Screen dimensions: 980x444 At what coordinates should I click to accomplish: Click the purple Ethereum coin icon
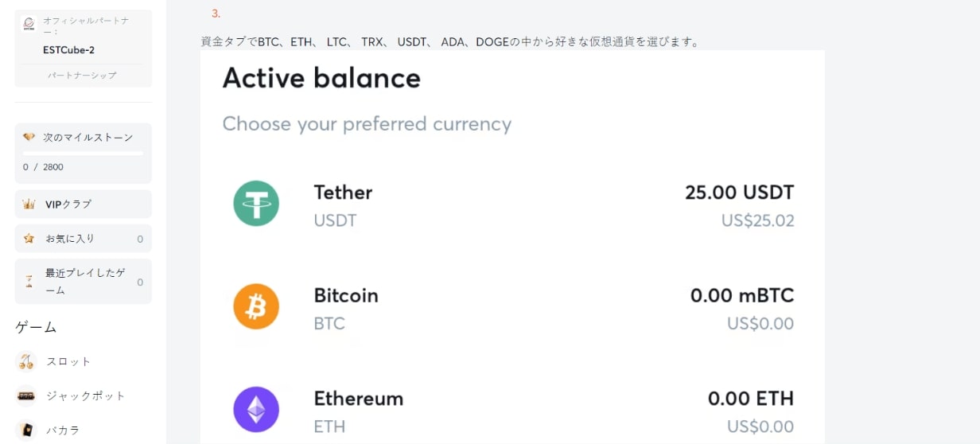256,410
